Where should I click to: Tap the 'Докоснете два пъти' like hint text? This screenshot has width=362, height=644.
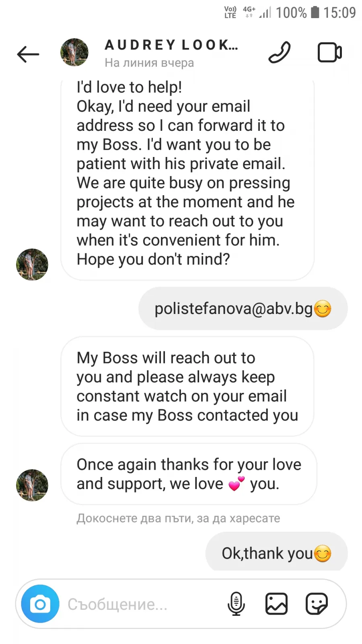click(x=178, y=518)
